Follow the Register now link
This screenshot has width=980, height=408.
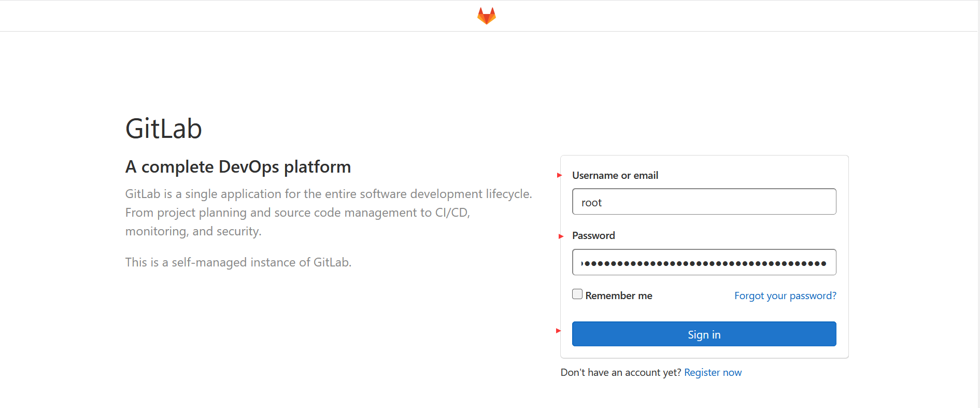point(713,373)
